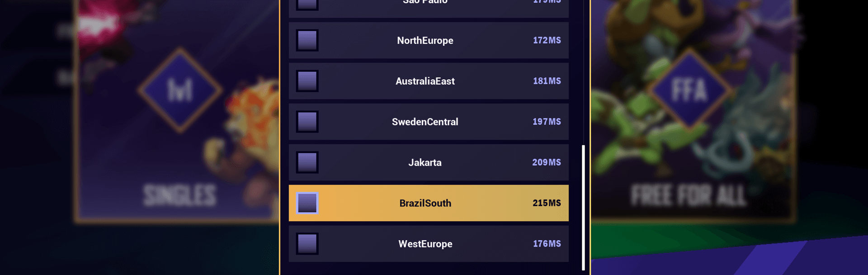868x275 pixels.
Task: Click the 215MS ping value for BrazilSouth
Action: tap(546, 203)
